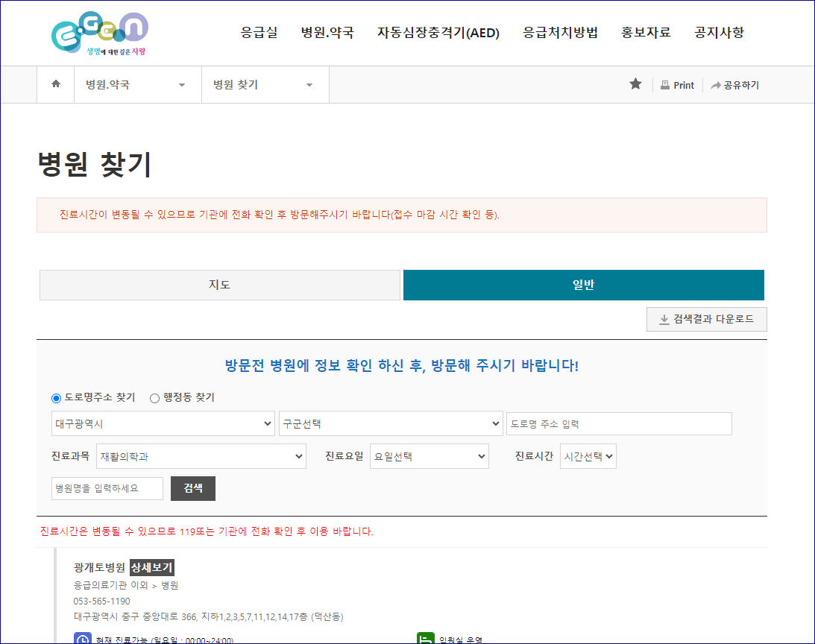This screenshot has height=644, width=815.
Task: Open the 응급실 menu
Action: pyautogui.click(x=259, y=32)
